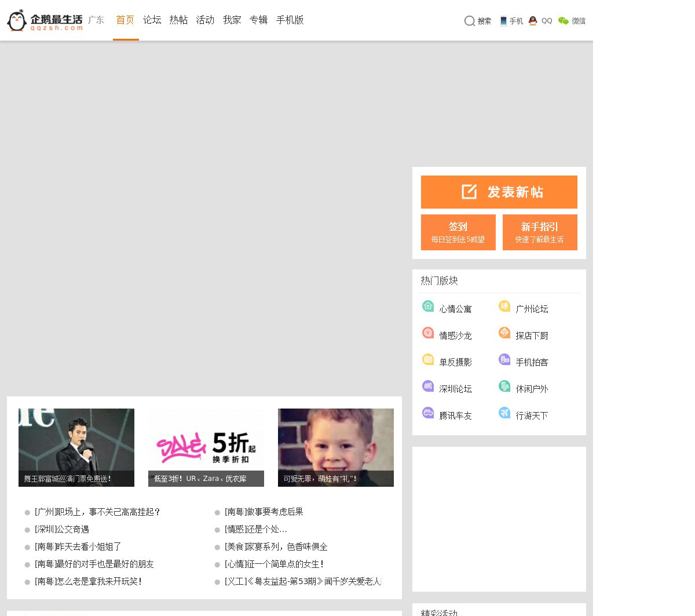
Task: Open the 情感沙龙 board icon
Action: point(428,333)
